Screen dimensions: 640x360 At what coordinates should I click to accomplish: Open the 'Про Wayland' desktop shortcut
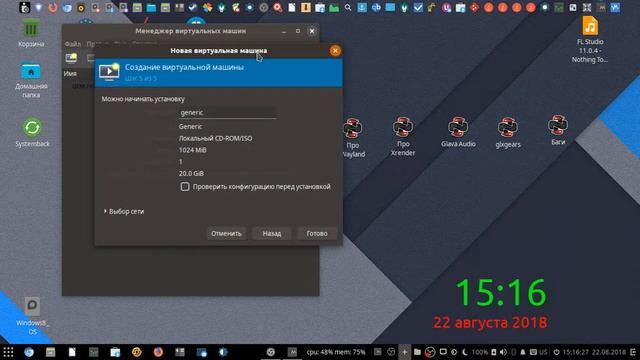coord(353,138)
